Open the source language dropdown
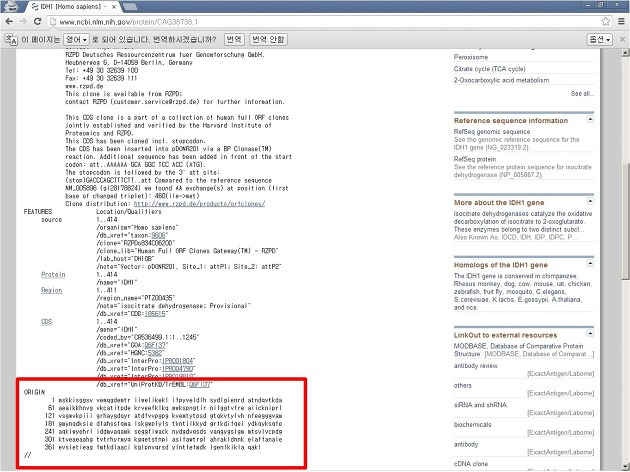Image resolution: width=630 pixels, height=472 pixels. (76, 39)
